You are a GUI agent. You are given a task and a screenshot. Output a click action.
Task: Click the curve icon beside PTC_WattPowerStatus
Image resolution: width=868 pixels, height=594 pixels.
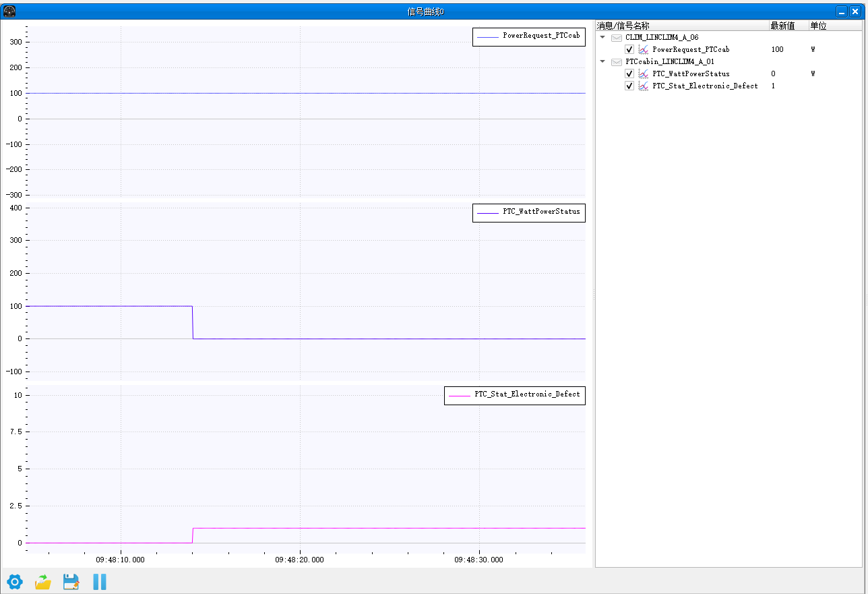[644, 73]
